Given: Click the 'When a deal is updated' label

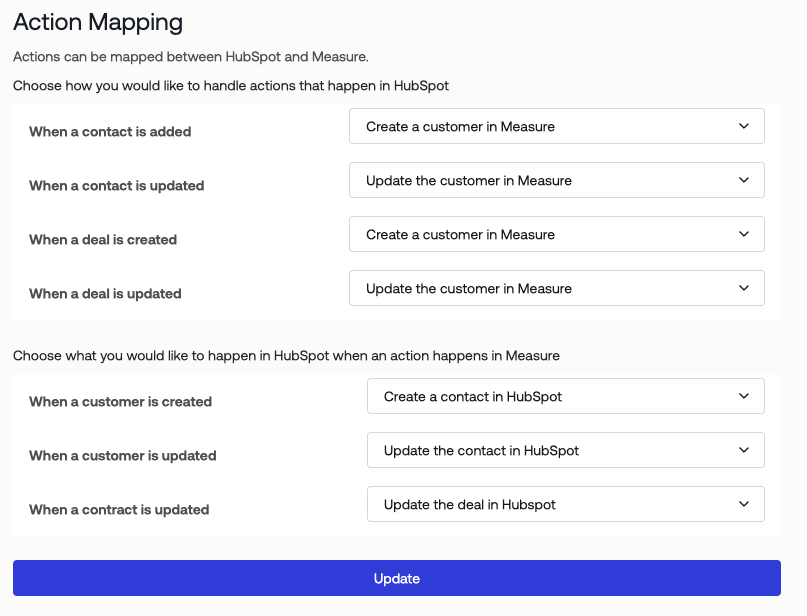Looking at the screenshot, I should point(105,294).
